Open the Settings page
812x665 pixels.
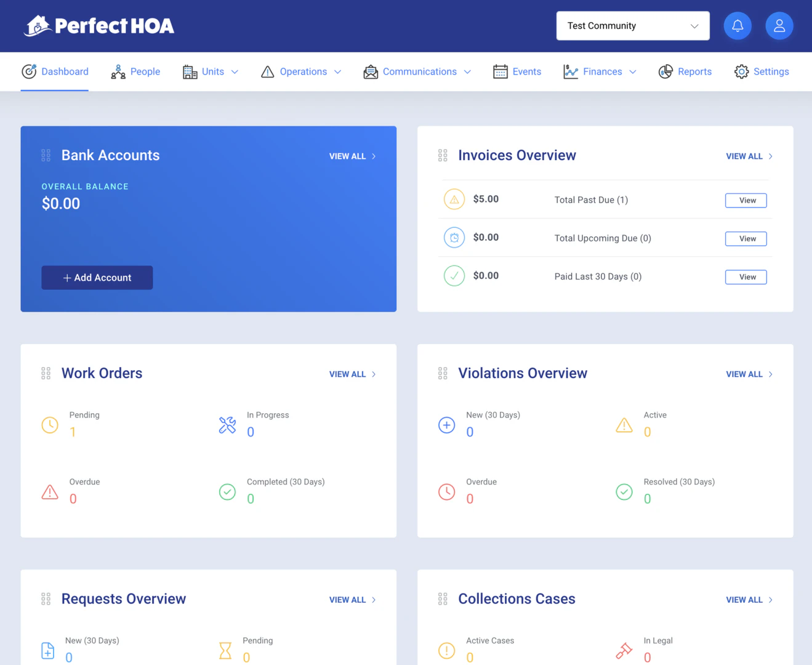click(x=762, y=72)
